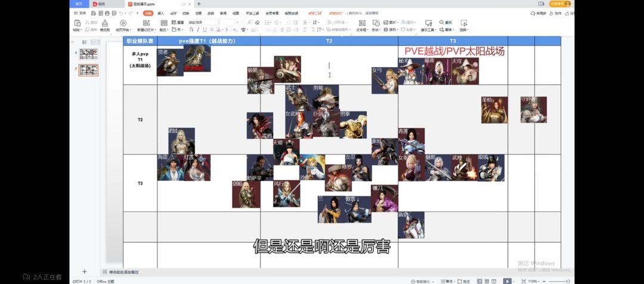Expand the Select dropdown

pyautogui.click(x=467, y=30)
